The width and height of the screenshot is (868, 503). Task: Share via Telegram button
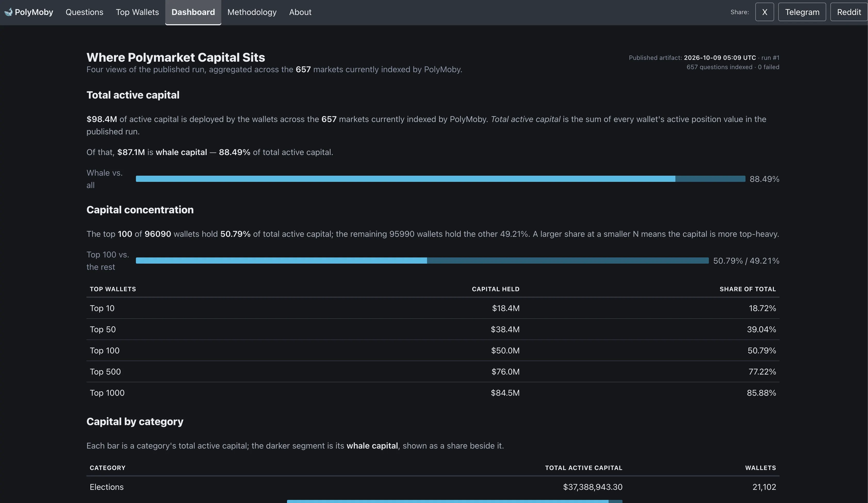[x=802, y=12]
